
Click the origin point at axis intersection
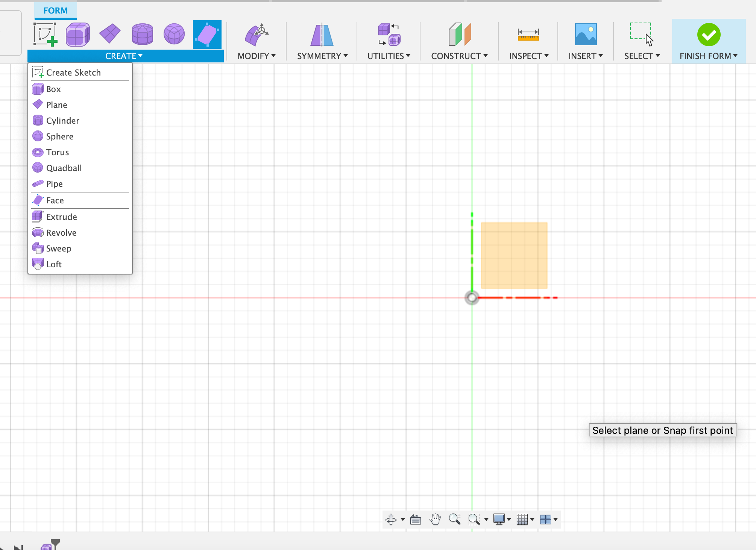472,297
